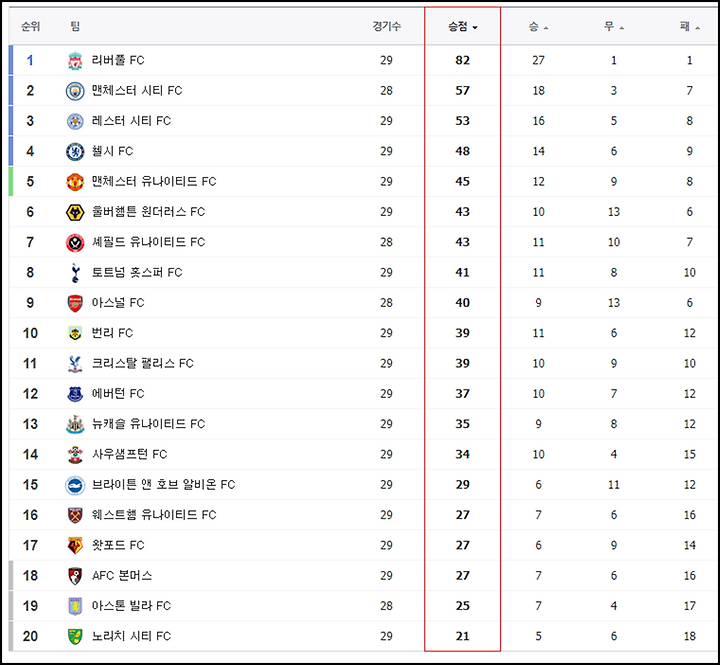This screenshot has height=665, width=720.
Task: Select the Manchester United crest icon
Action: [75, 182]
